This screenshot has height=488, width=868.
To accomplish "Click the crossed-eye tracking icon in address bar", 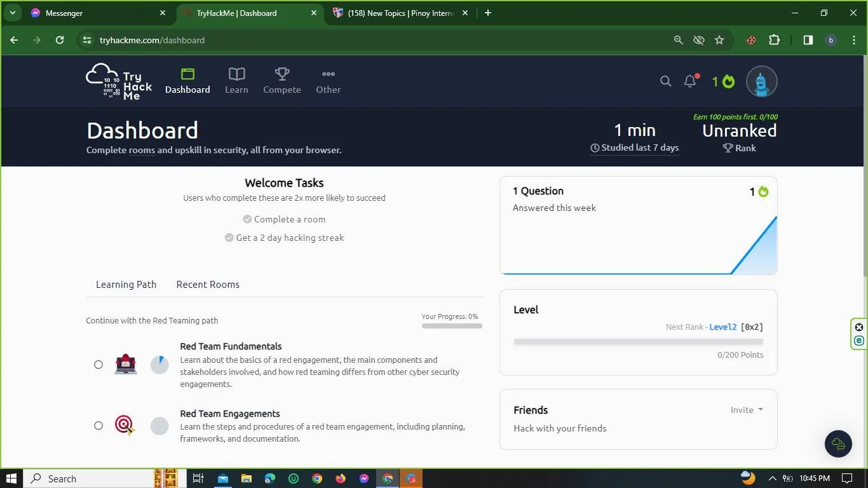I will [699, 40].
